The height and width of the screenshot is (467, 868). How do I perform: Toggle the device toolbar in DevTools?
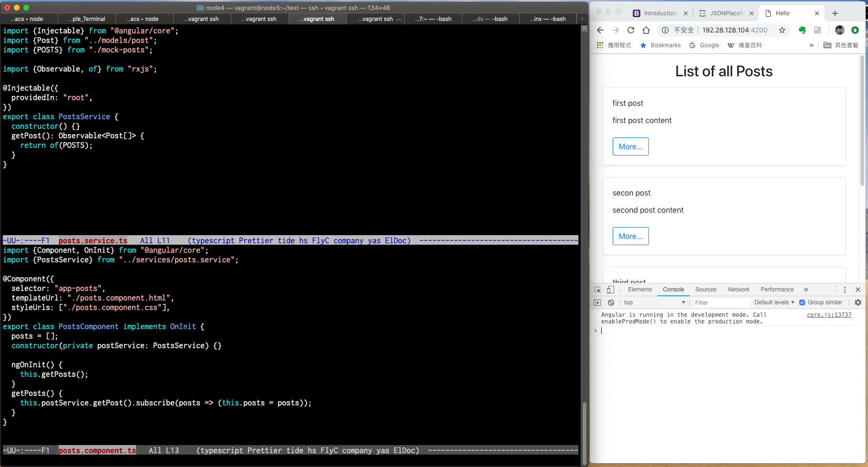[610, 290]
